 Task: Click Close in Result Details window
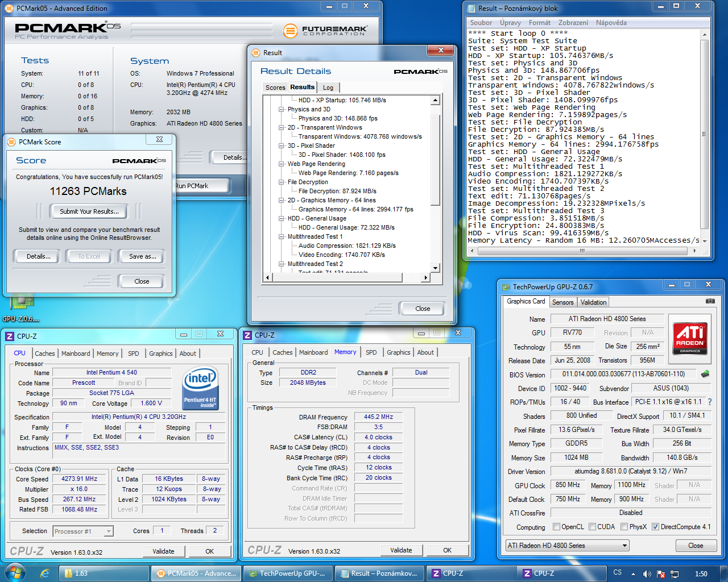click(423, 309)
